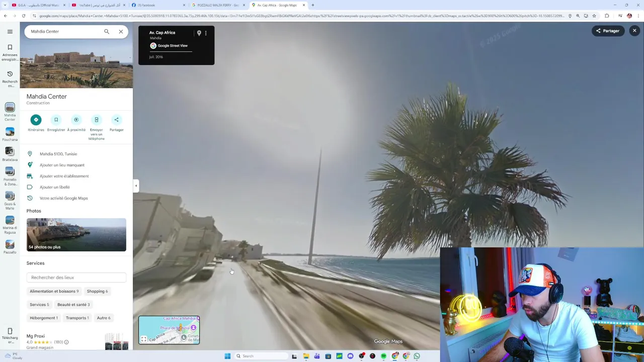Viewport: 644px width, 362px height.
Task: Open the Télécharger l'application sidebar item
Action: (10, 336)
